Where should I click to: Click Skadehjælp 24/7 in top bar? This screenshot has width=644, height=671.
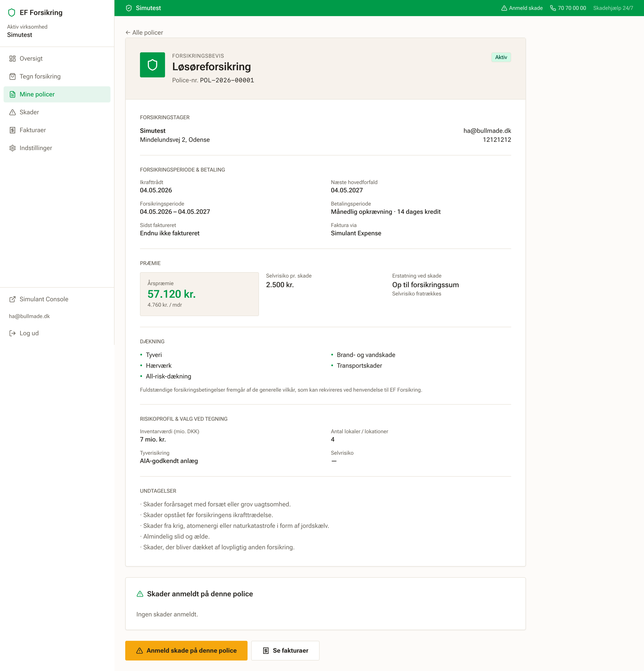point(613,8)
